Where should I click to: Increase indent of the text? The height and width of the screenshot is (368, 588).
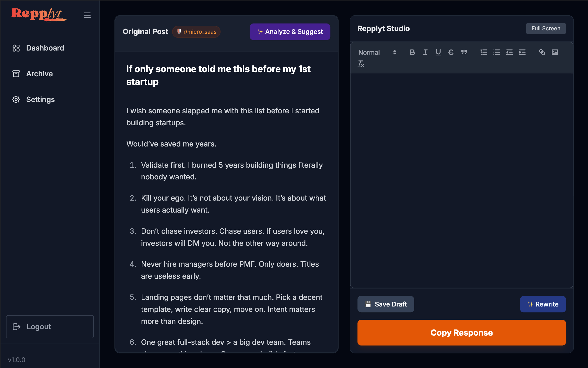[x=522, y=52]
